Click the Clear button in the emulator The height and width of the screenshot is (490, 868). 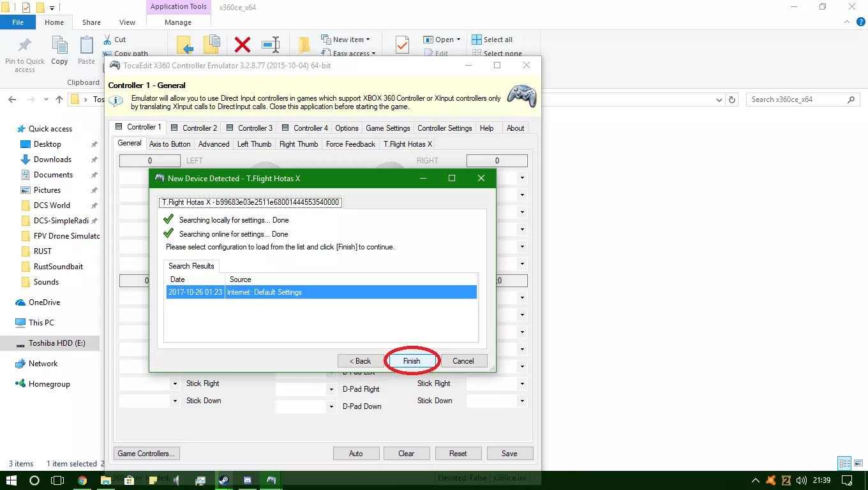[x=407, y=454]
